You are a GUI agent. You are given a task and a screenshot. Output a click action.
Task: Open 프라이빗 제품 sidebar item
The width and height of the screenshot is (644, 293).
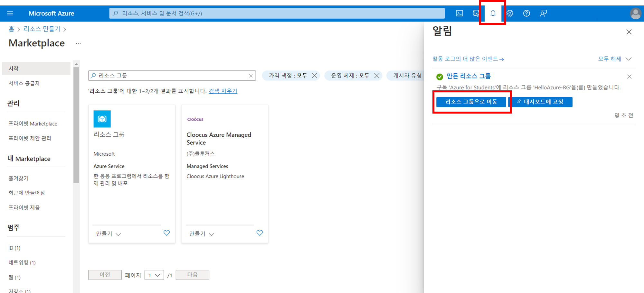(24, 207)
